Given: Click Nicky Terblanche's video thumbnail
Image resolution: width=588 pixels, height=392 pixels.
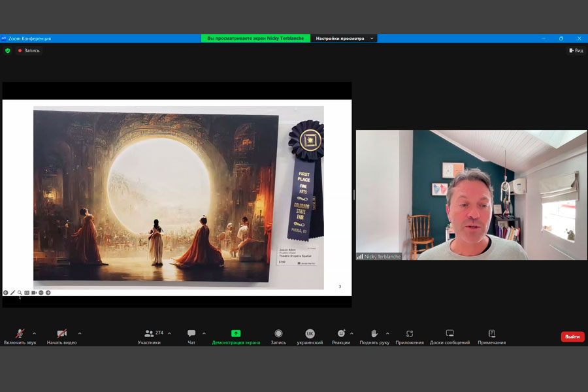Looking at the screenshot, I should pyautogui.click(x=471, y=195).
